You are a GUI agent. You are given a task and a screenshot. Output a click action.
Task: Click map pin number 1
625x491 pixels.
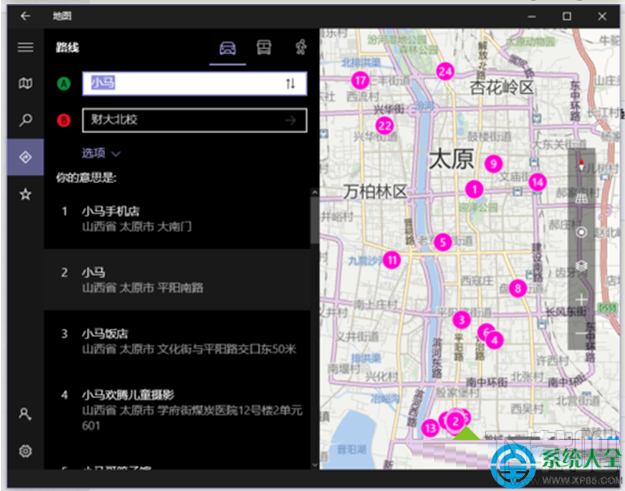coord(474,189)
